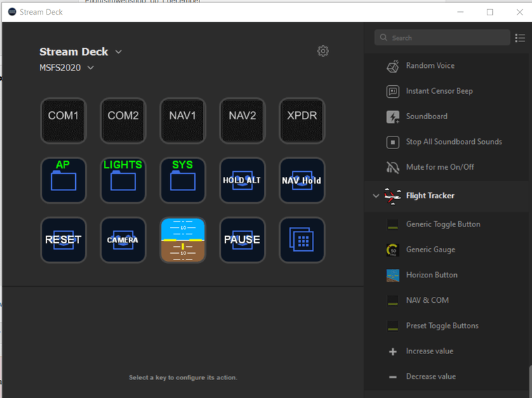Select Mute for me On/Off label
Viewport: 532px width, 398px height.
(x=440, y=167)
